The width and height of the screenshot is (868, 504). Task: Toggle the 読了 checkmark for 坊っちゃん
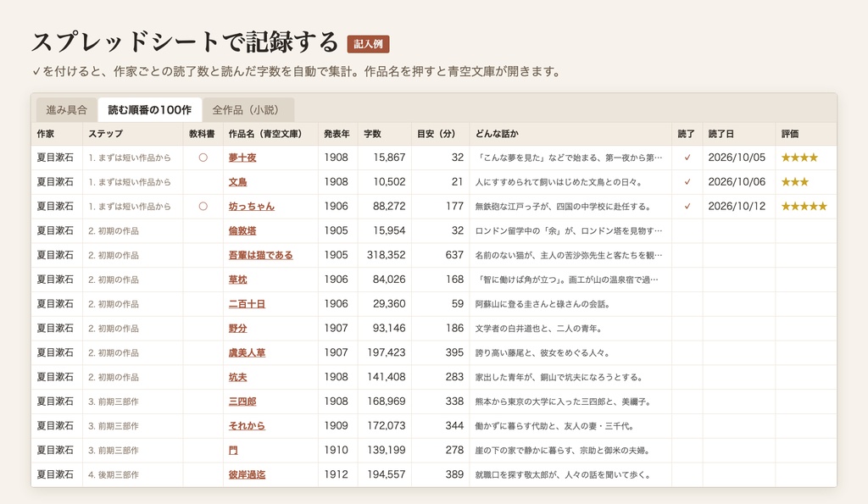(687, 207)
